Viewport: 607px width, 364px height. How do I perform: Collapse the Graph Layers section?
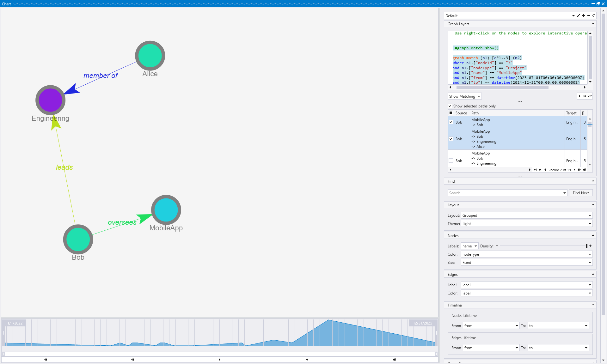click(x=593, y=24)
